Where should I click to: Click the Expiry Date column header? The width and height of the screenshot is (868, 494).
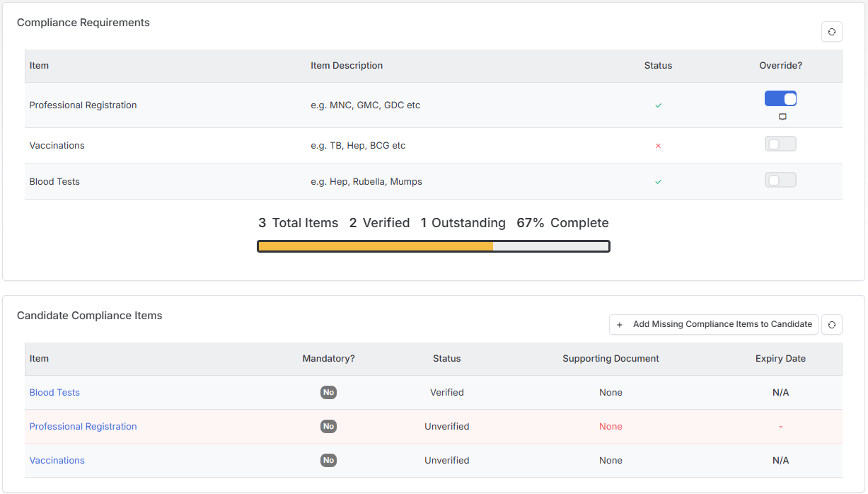pyautogui.click(x=780, y=359)
